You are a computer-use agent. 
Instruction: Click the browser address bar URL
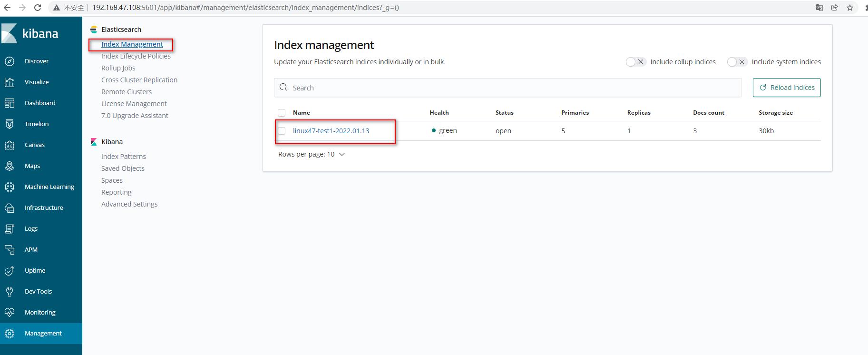[x=245, y=8]
